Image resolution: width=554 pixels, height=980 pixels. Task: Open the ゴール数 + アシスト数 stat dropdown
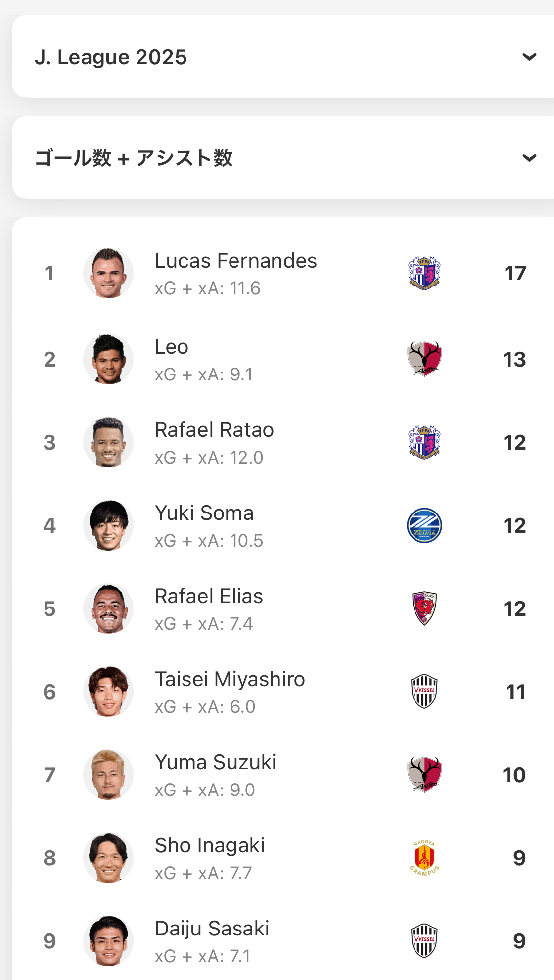[529, 158]
